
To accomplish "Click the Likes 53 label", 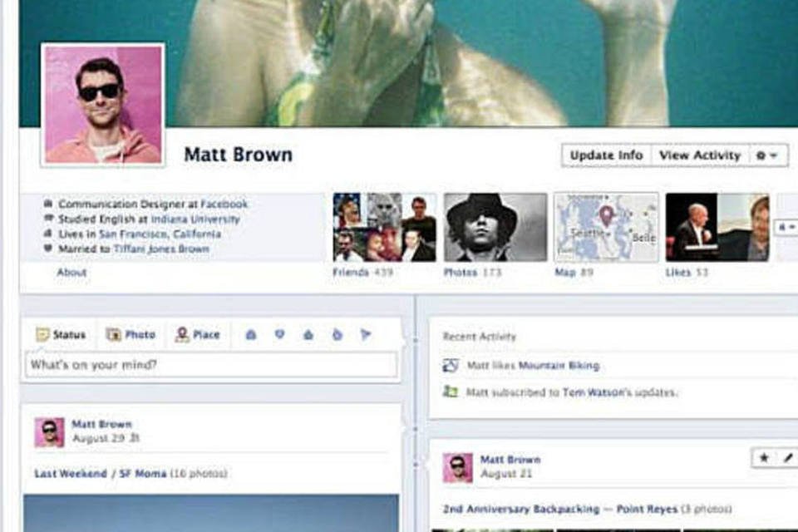I will point(687,273).
